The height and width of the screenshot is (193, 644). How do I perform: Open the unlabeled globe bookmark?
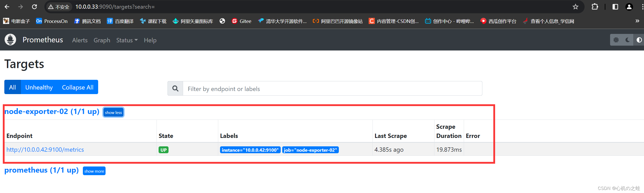pos(222,21)
